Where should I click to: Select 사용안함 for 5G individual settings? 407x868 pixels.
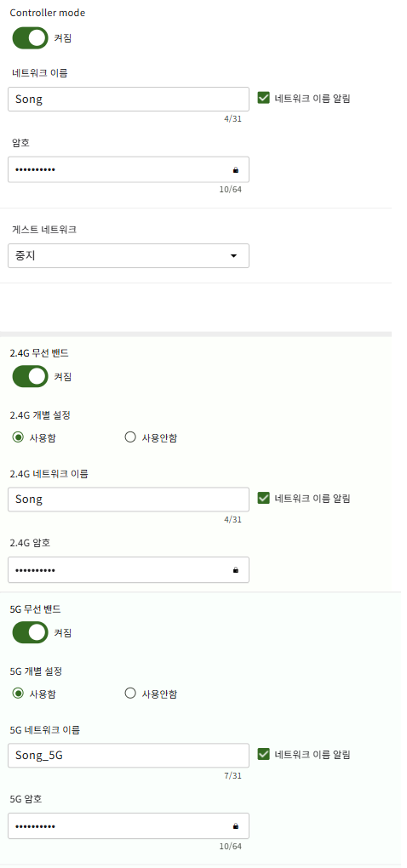point(130,694)
